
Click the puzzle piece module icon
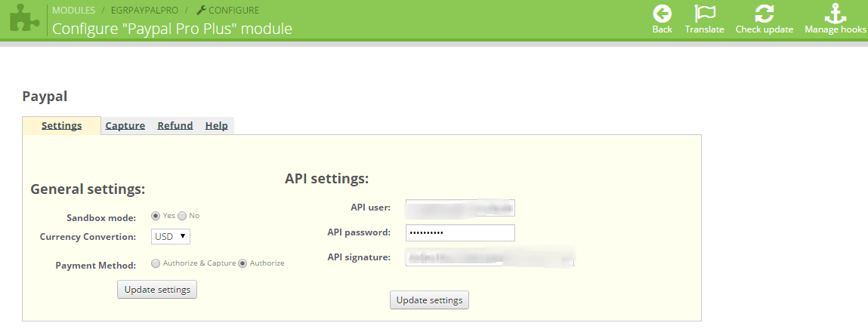(25, 19)
